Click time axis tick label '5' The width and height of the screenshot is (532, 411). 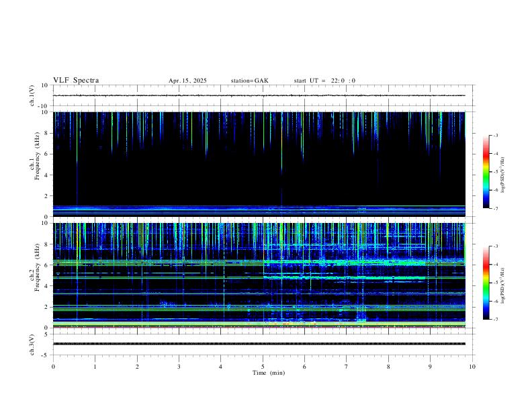point(263,367)
